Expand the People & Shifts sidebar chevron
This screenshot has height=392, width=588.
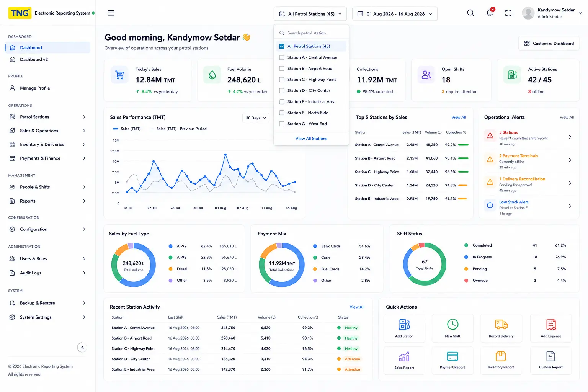pyautogui.click(x=84, y=187)
